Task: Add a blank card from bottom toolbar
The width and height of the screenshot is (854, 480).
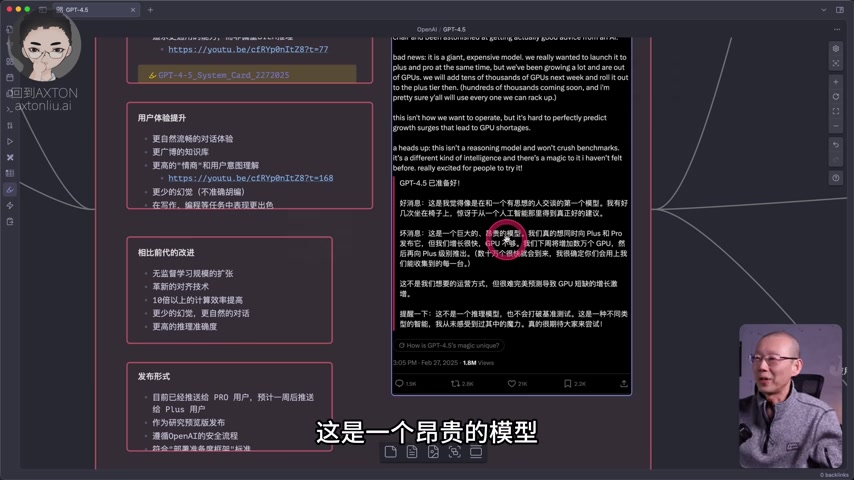Action: pos(391,452)
